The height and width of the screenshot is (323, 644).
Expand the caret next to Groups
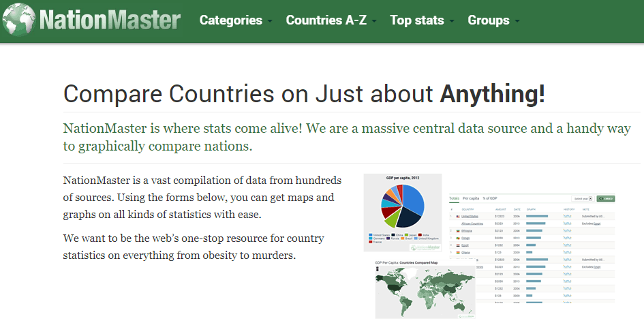(x=517, y=21)
